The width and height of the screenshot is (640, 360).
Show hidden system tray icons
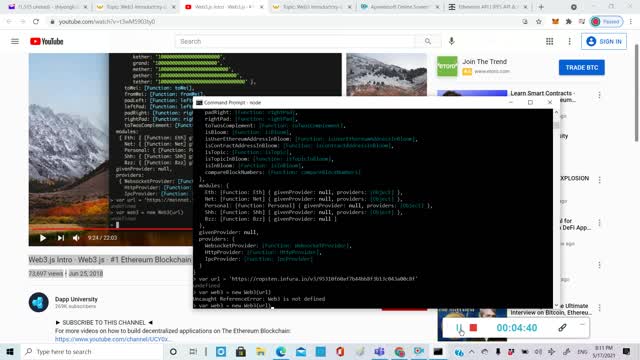click(471, 351)
